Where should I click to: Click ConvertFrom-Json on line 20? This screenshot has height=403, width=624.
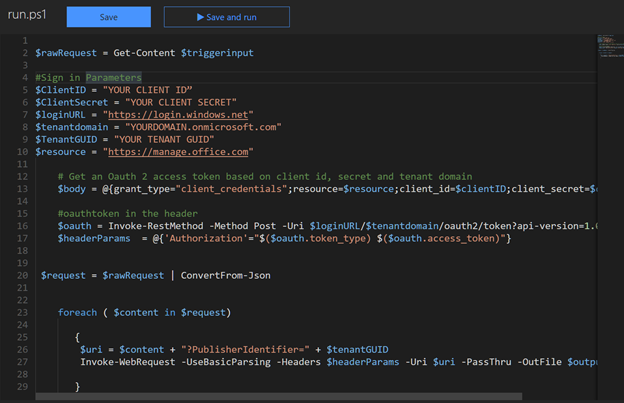pyautogui.click(x=226, y=275)
